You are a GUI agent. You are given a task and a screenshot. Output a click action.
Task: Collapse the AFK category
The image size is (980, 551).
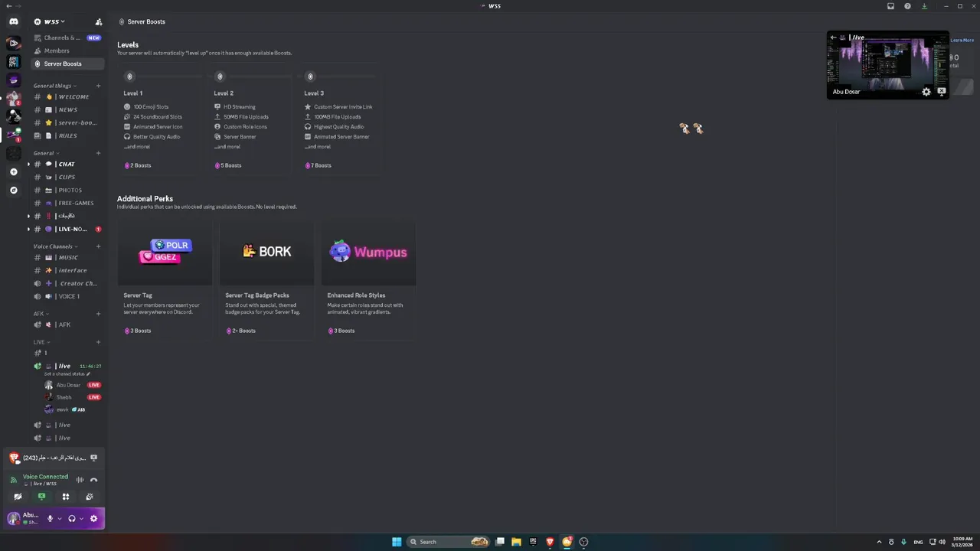pos(41,314)
